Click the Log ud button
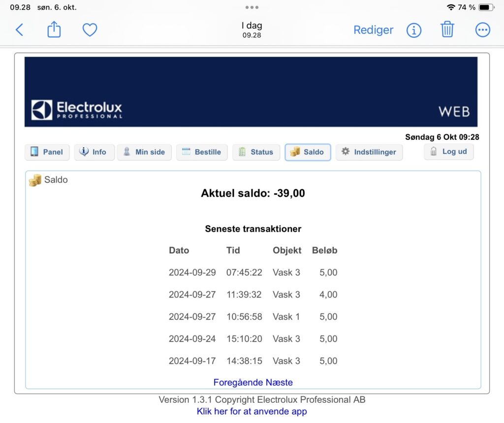504x423 pixels. point(449,151)
